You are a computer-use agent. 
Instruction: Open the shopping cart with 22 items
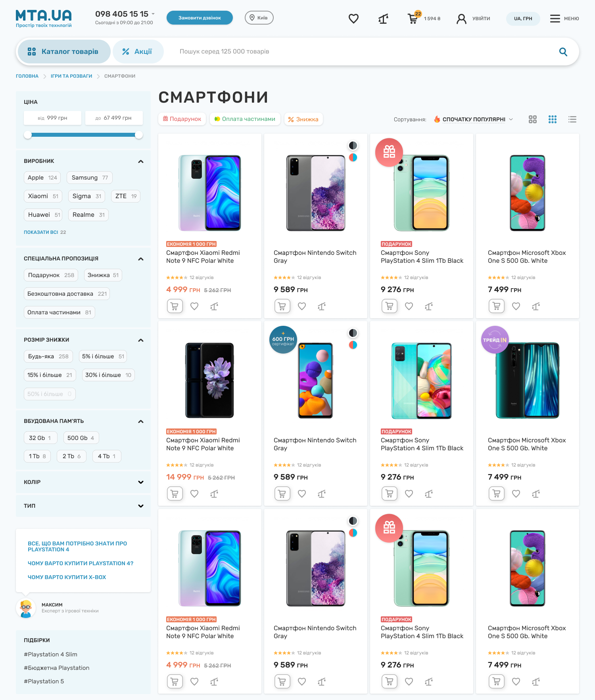413,18
